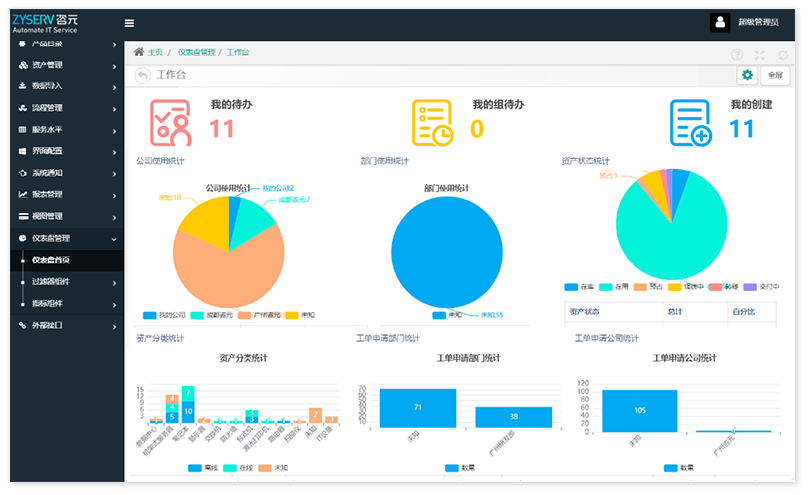Click the 我的创建 document plus icon
The width and height of the screenshot is (808, 495).
click(691, 122)
